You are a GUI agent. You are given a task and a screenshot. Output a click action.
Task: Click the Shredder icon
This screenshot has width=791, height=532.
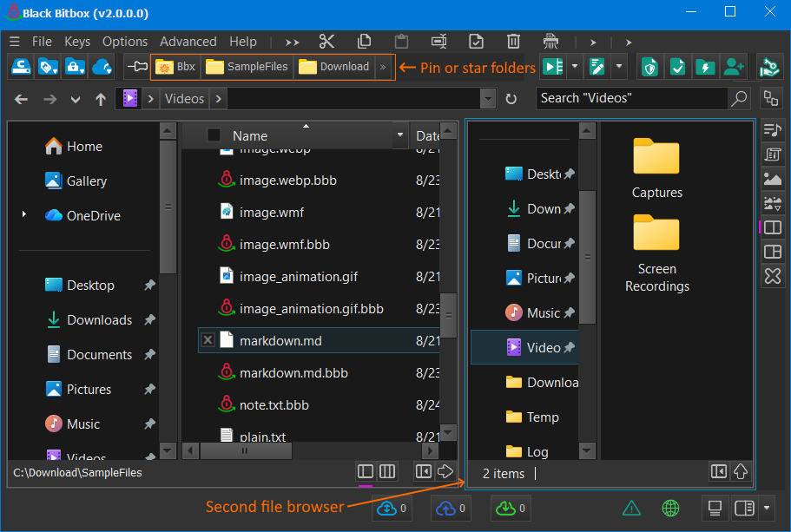click(x=550, y=42)
